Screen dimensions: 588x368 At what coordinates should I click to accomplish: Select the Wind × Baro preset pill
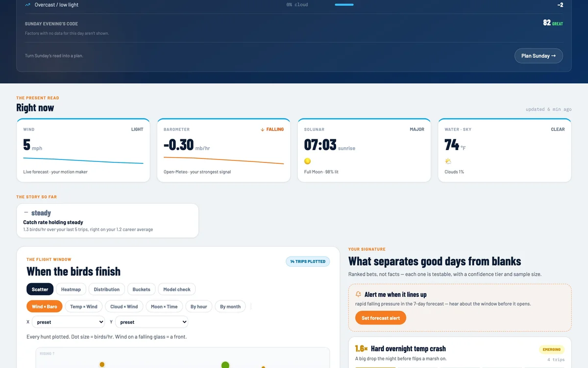[x=45, y=307]
